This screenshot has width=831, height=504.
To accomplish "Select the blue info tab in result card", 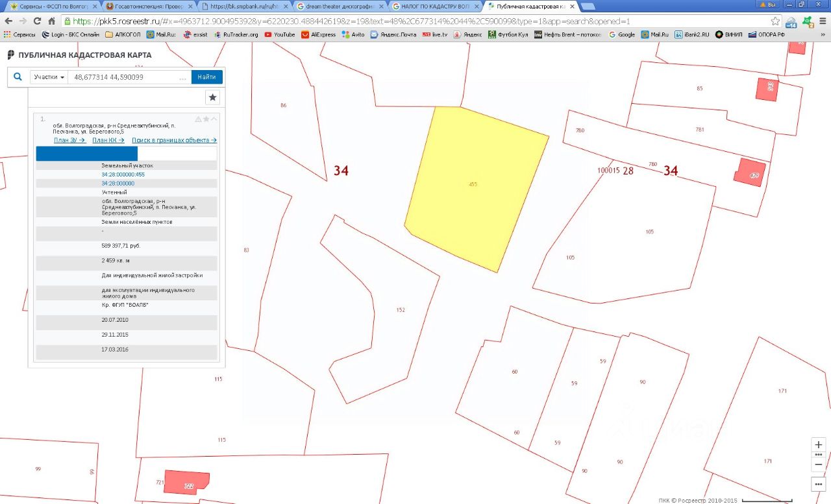I will tap(87, 153).
